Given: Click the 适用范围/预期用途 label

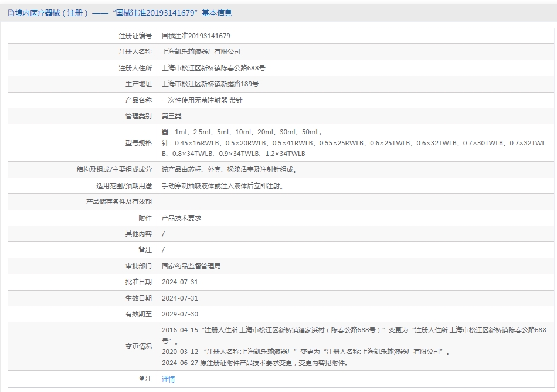Looking at the screenshot, I should [124, 186].
